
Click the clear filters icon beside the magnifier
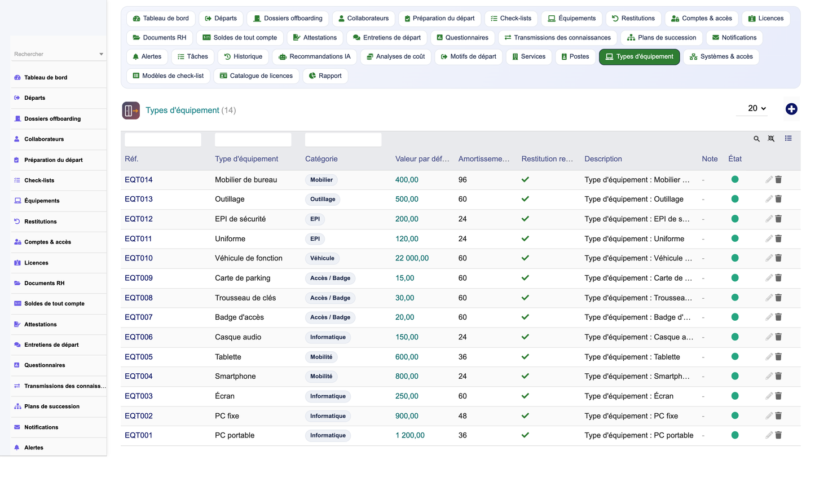tap(771, 139)
